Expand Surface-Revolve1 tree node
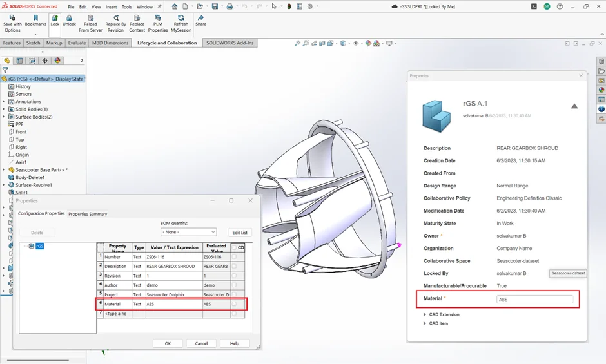This screenshot has width=606, height=364. [x=4, y=185]
